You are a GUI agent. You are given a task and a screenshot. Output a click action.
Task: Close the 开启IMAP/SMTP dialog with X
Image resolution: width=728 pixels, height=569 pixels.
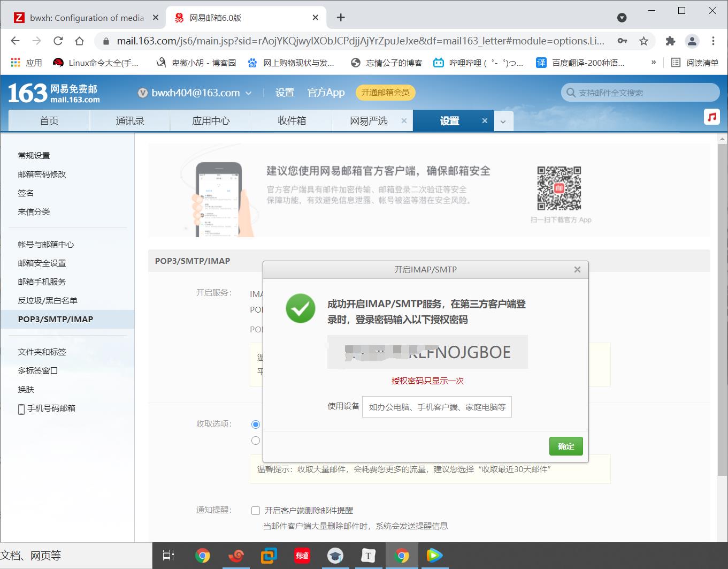pos(577,270)
